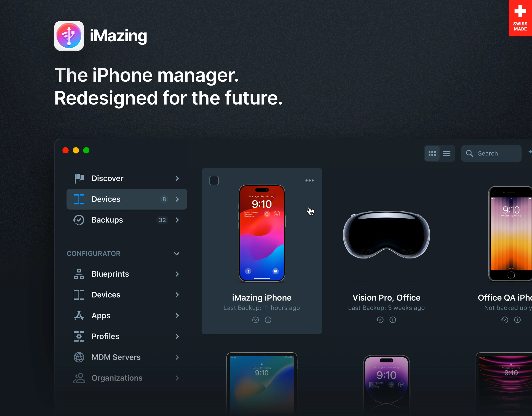Click backup icon under Vision Pro, Office

click(x=380, y=320)
